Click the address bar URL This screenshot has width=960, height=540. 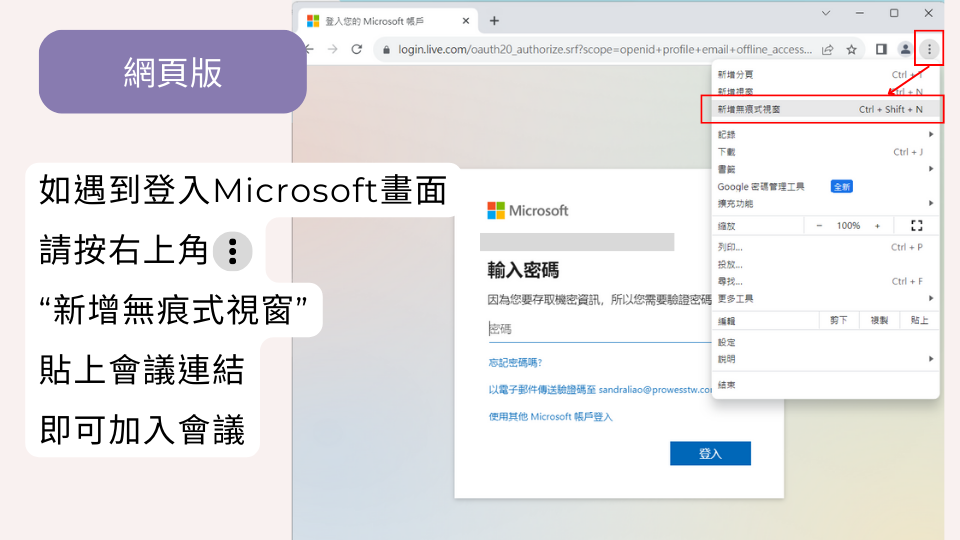tap(605, 50)
